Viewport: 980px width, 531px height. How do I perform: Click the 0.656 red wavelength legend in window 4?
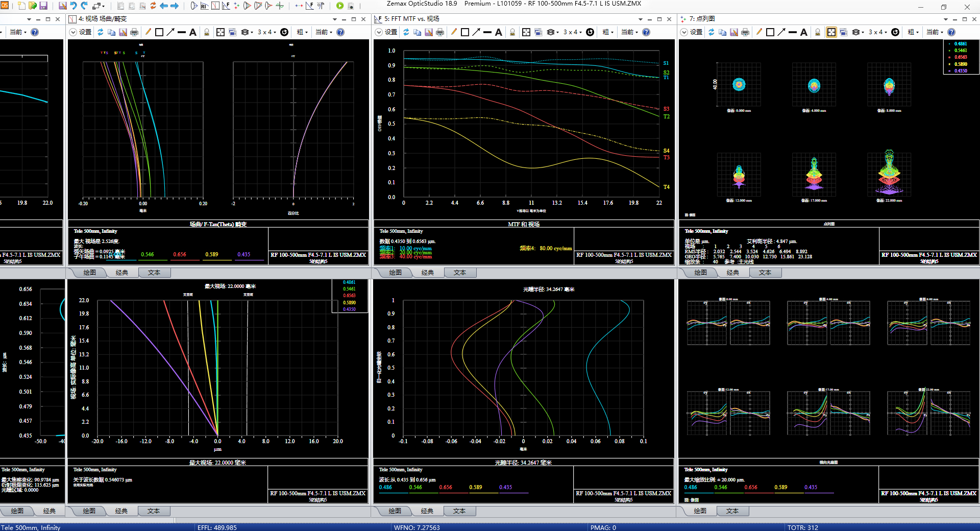click(180, 254)
